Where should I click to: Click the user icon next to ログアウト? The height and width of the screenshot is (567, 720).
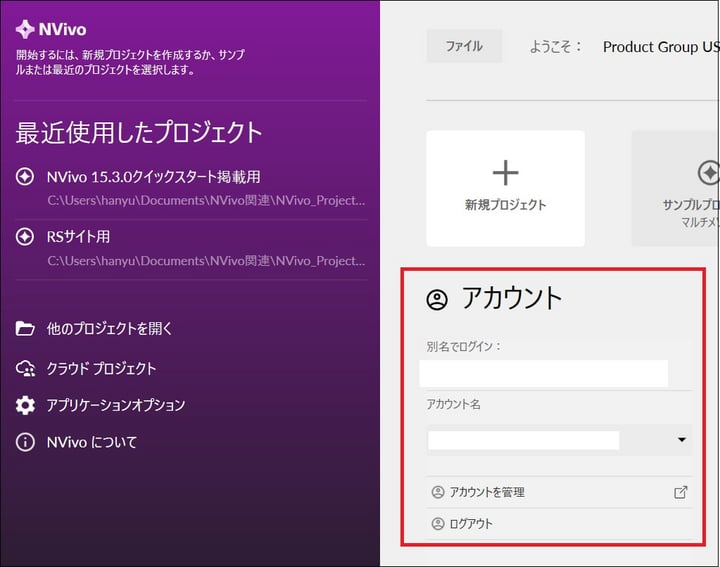coord(438,523)
